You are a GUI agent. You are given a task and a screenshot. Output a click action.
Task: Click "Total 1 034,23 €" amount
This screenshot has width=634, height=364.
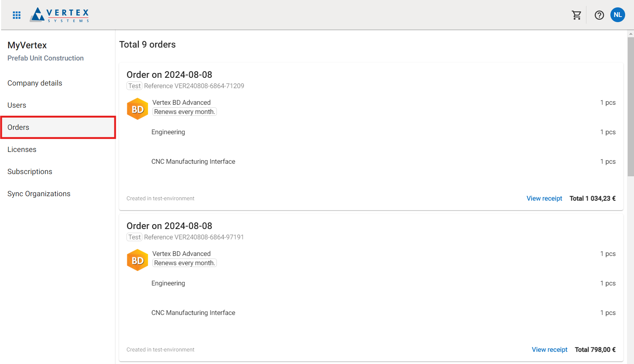[593, 198]
